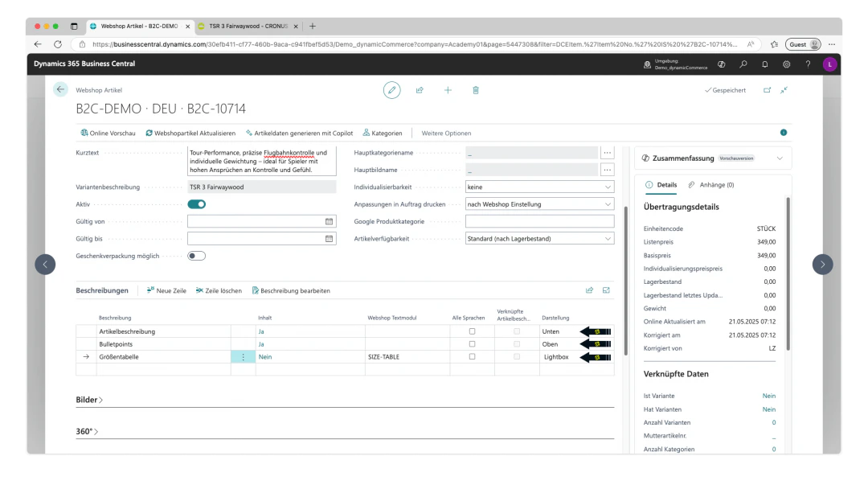The image size is (868, 489).
Task: Check Verknüpfte Artikelbeschreibung for Bulletpoints row
Action: [517, 344]
